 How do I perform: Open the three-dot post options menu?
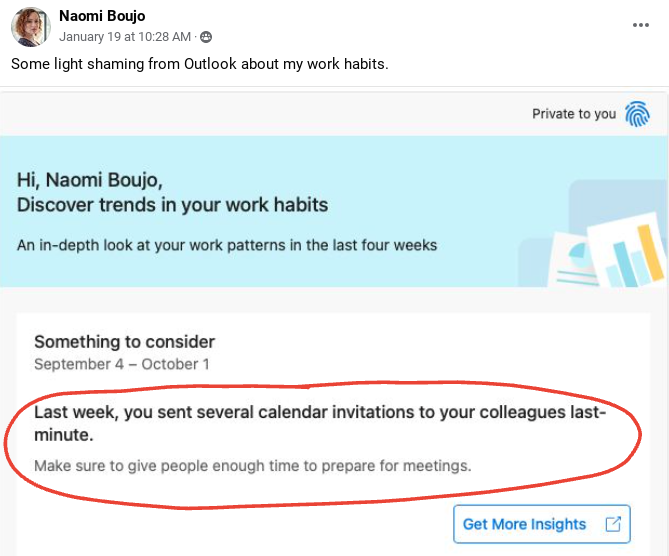pyautogui.click(x=641, y=25)
